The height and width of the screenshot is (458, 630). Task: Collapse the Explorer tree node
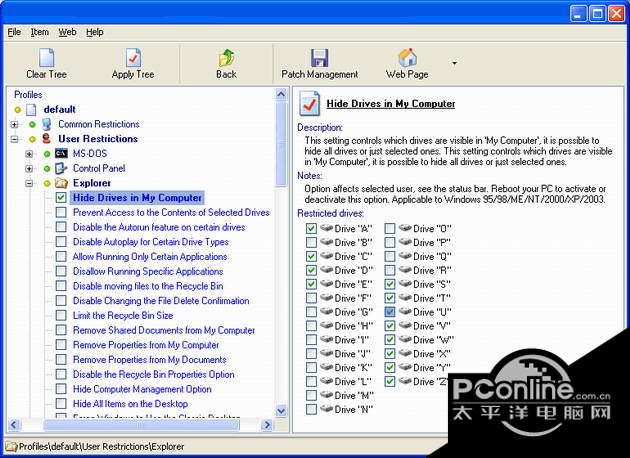29,184
